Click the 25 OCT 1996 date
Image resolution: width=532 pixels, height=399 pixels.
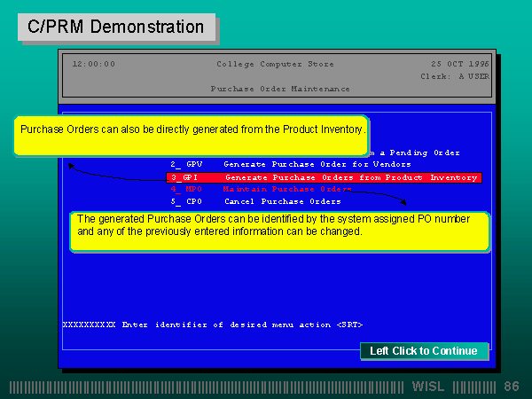click(x=459, y=64)
